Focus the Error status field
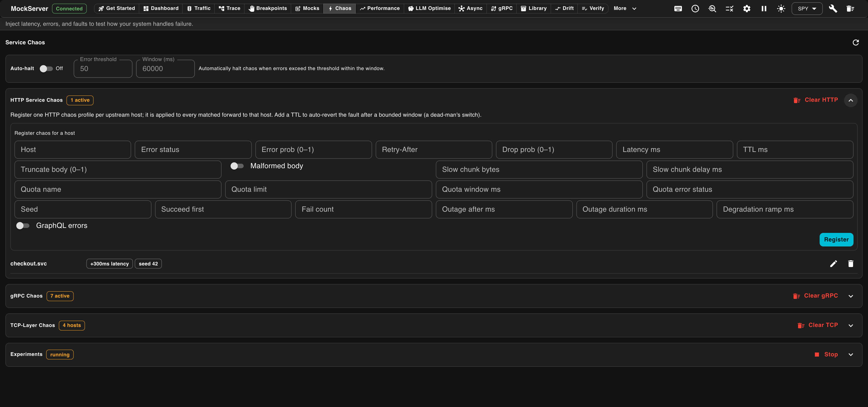Viewport: 868px width, 407px height. pyautogui.click(x=193, y=150)
